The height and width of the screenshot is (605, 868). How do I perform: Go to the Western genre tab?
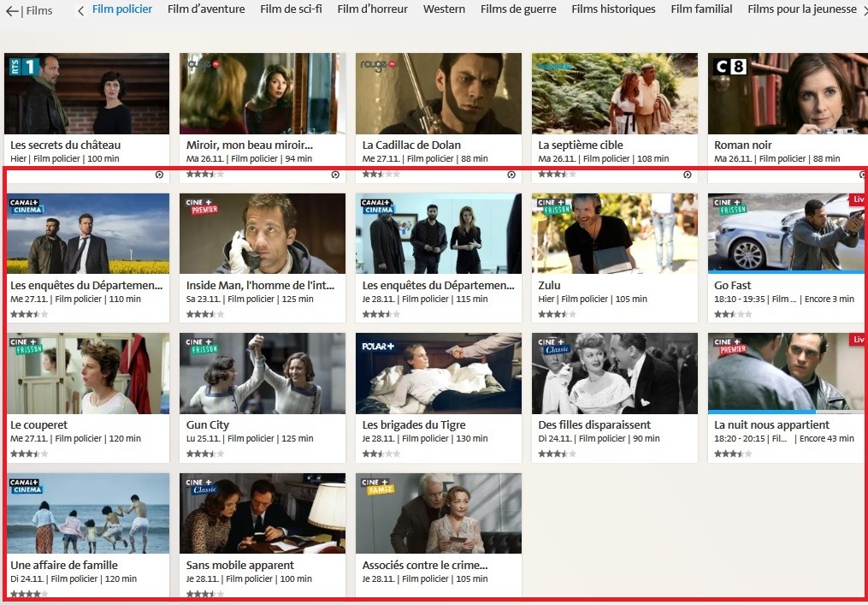tap(444, 9)
